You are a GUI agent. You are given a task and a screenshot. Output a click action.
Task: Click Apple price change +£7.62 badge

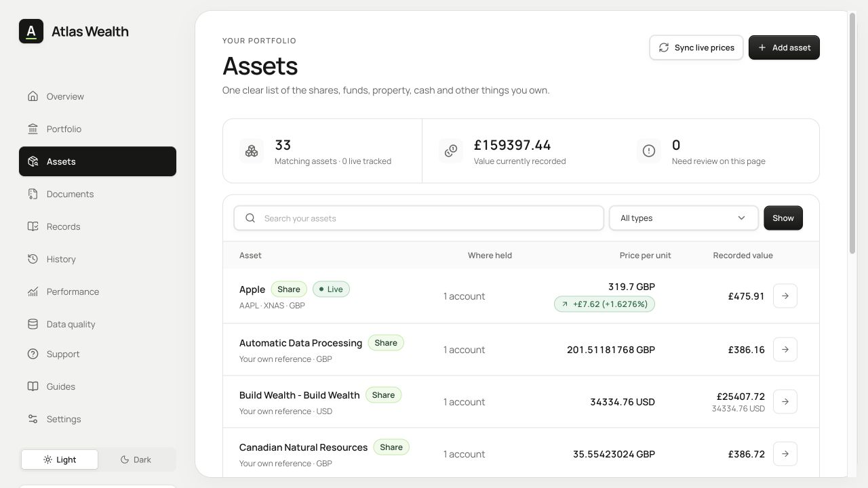604,304
